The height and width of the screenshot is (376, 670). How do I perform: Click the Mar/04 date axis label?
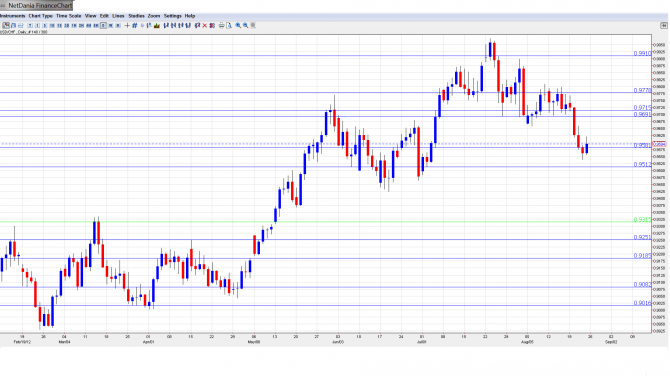[65, 342]
